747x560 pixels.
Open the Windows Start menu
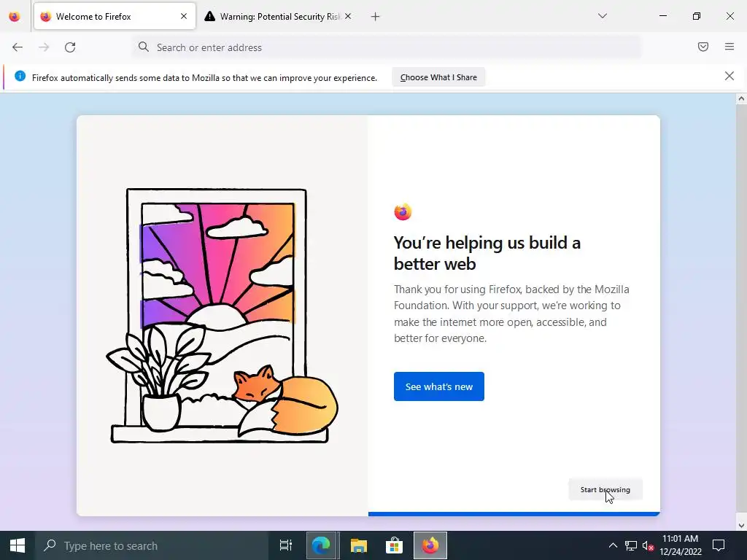18,545
